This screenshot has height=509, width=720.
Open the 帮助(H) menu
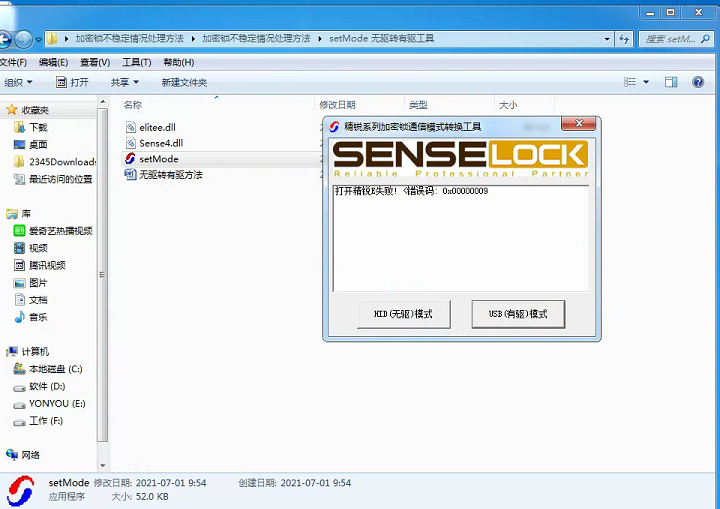point(179,62)
